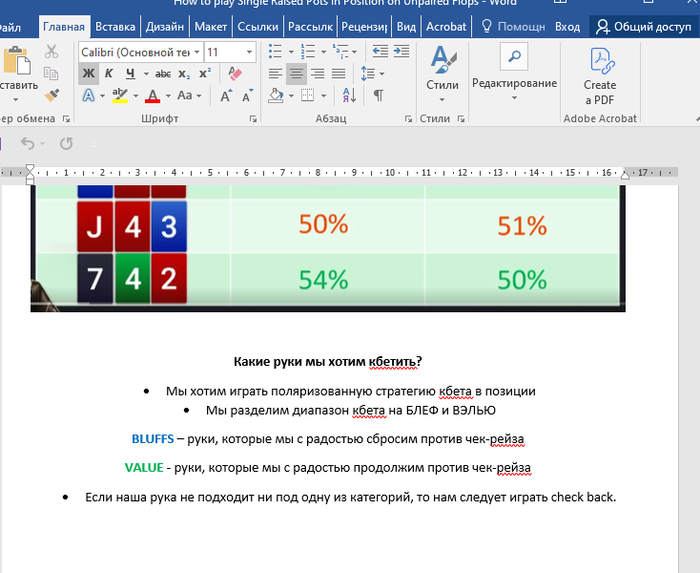The image size is (700, 573).
Task: Apply bulleted list
Action: (275, 52)
